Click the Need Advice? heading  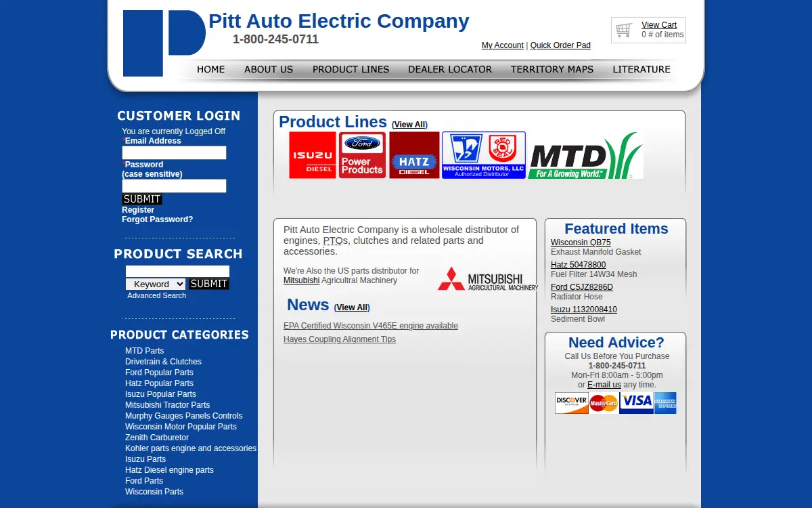tap(616, 343)
